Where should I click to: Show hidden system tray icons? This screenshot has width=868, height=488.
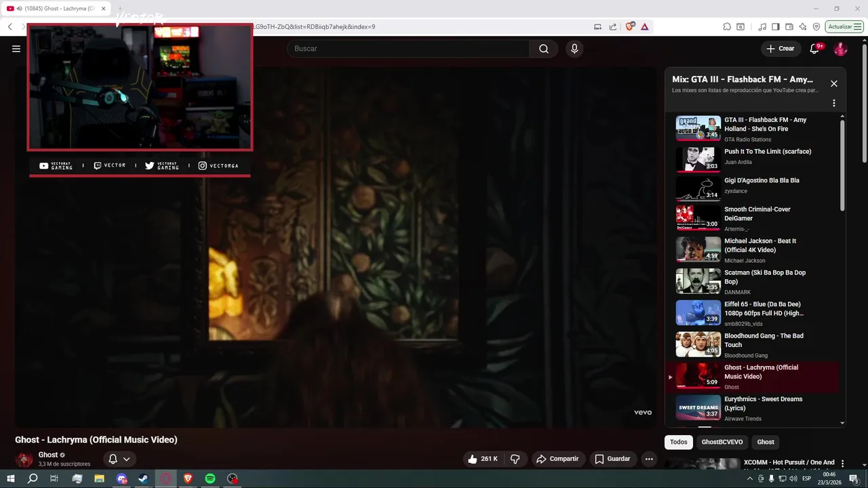[750, 479]
